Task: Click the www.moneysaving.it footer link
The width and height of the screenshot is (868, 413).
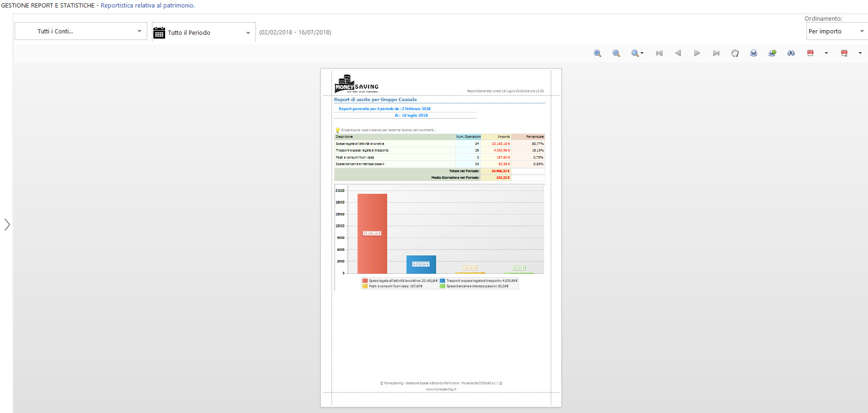Action: (x=441, y=389)
